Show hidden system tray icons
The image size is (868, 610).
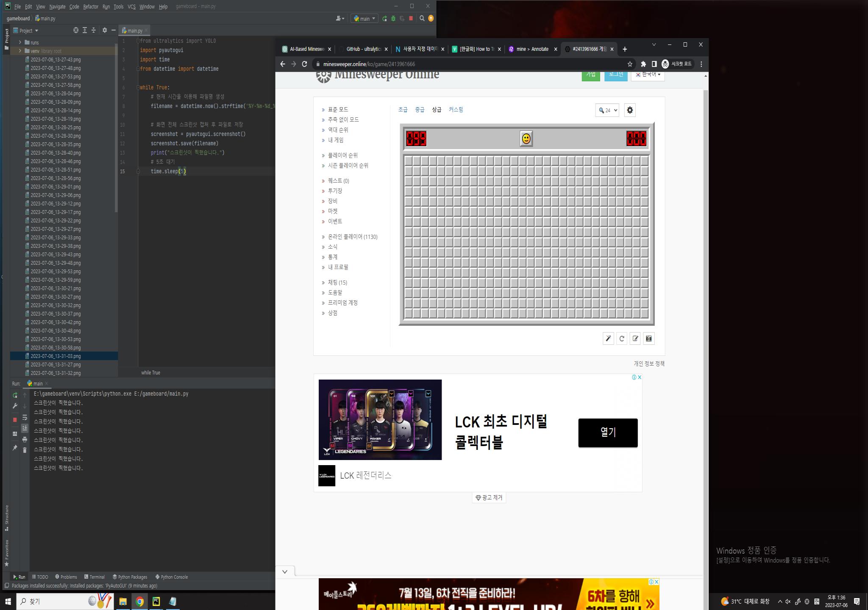click(780, 602)
